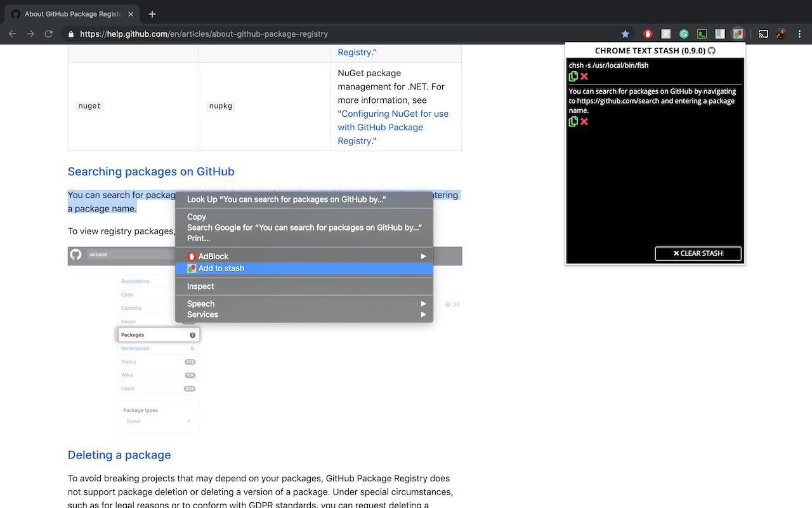Image resolution: width=812 pixels, height=508 pixels.
Task: Select Copy in the context menu
Action: 304,217
